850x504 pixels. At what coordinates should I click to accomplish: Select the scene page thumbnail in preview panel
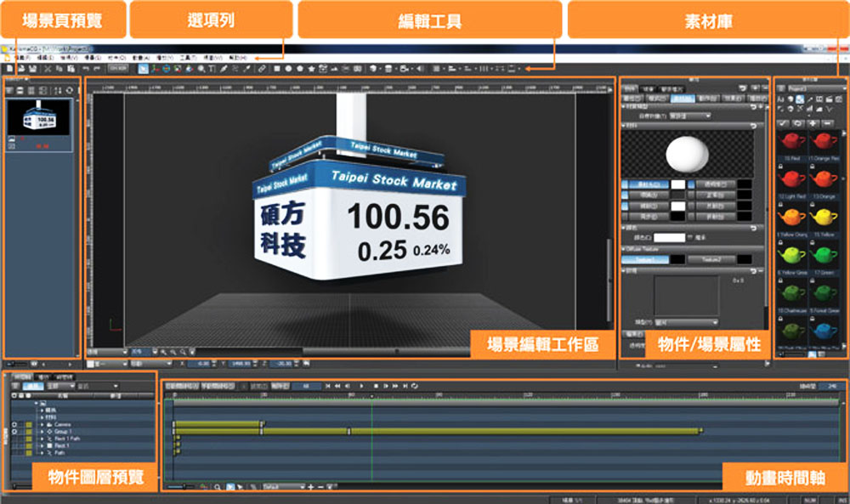click(39, 117)
